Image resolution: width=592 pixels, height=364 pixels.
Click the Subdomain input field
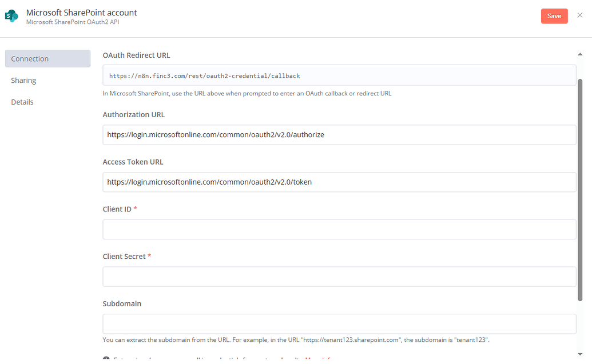(x=339, y=323)
